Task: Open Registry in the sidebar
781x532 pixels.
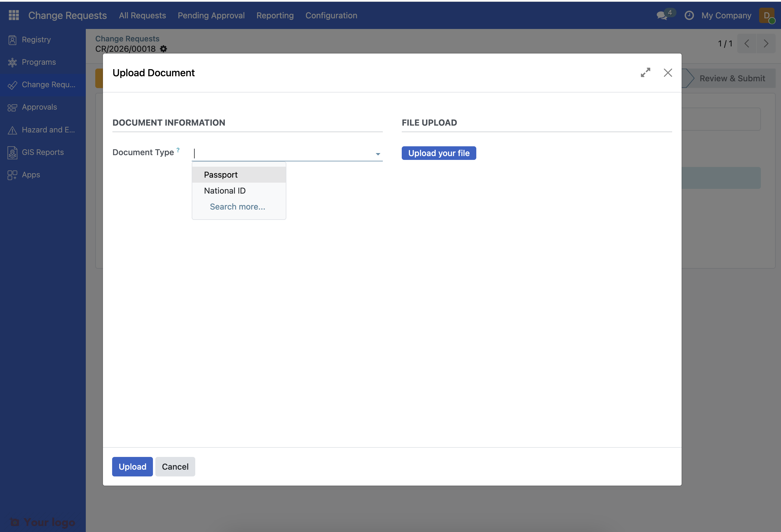Action: click(x=36, y=40)
